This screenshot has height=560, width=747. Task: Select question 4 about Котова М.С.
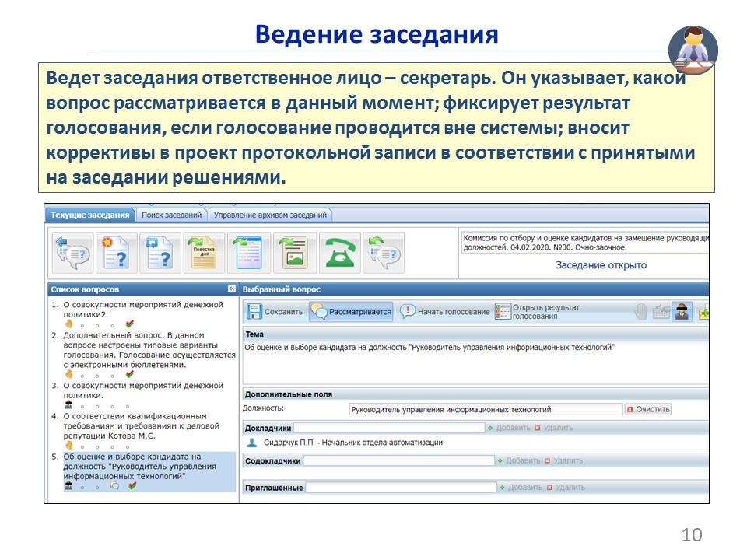click(143, 425)
